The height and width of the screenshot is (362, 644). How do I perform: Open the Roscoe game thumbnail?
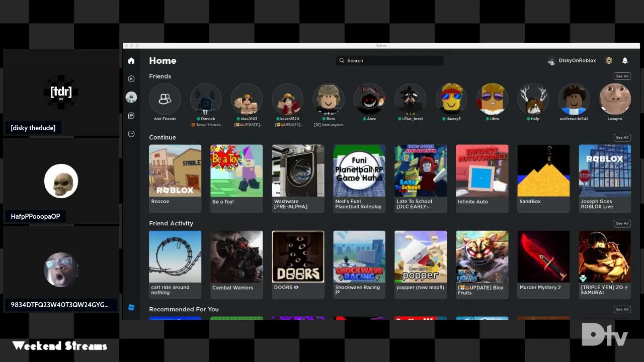(x=175, y=170)
